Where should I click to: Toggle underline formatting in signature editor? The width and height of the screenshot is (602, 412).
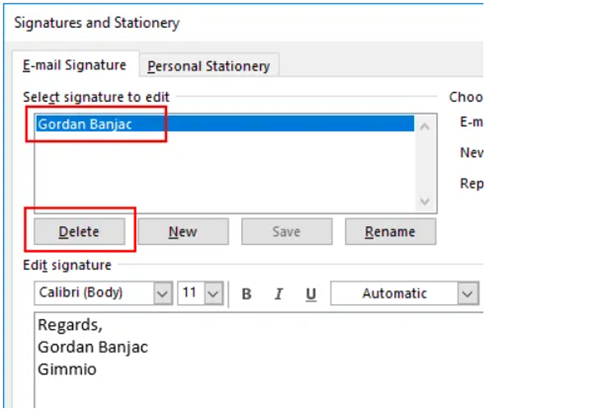tap(311, 294)
